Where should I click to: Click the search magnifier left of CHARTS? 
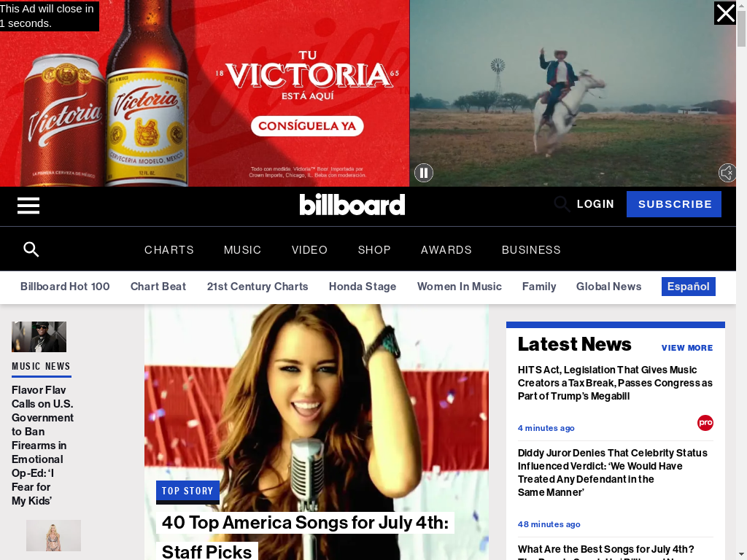tap(31, 249)
